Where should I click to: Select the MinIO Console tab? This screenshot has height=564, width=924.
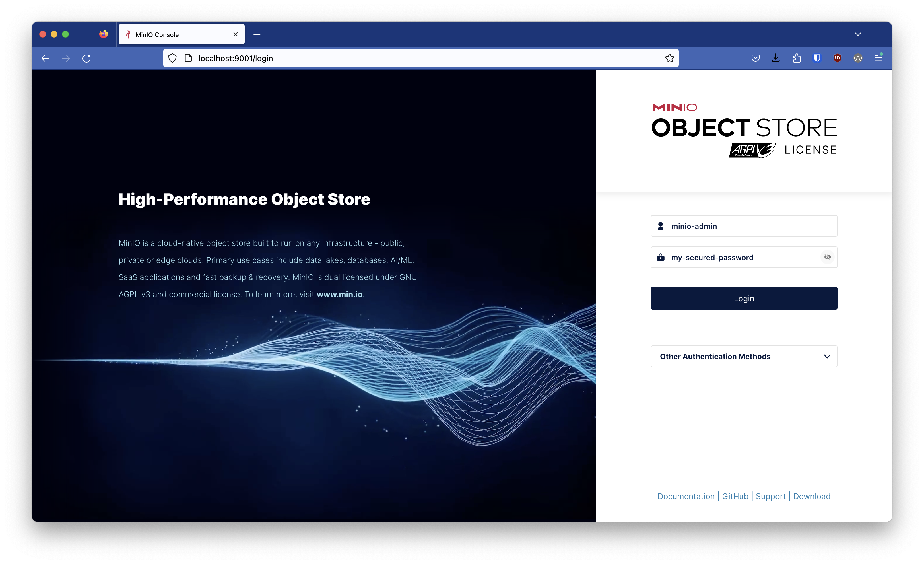click(176, 34)
